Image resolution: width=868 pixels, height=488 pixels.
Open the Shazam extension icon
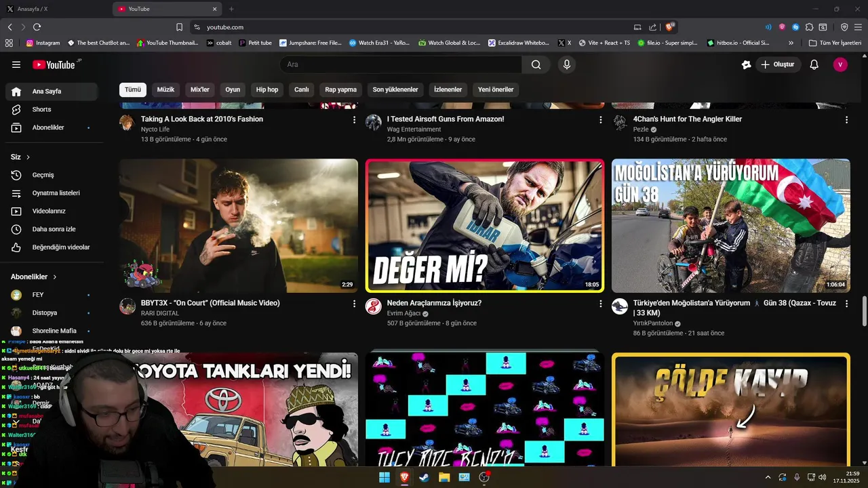click(x=795, y=27)
